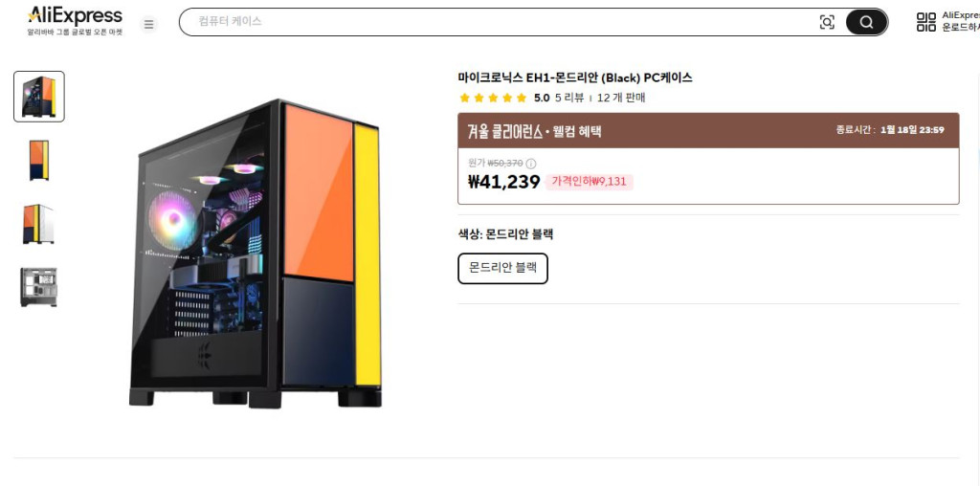This screenshot has height=486, width=980.
Task: Click the 가격인하 ₩9,131 discount tag
Action: [x=590, y=182]
